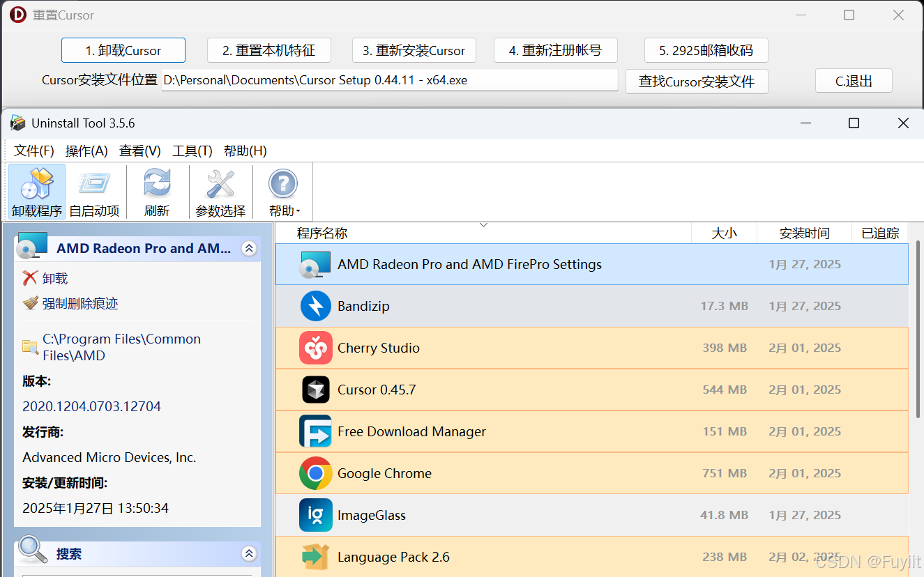Viewport: 924px width, 577px height.
Task: Click the Bandizip program icon
Action: click(x=315, y=306)
